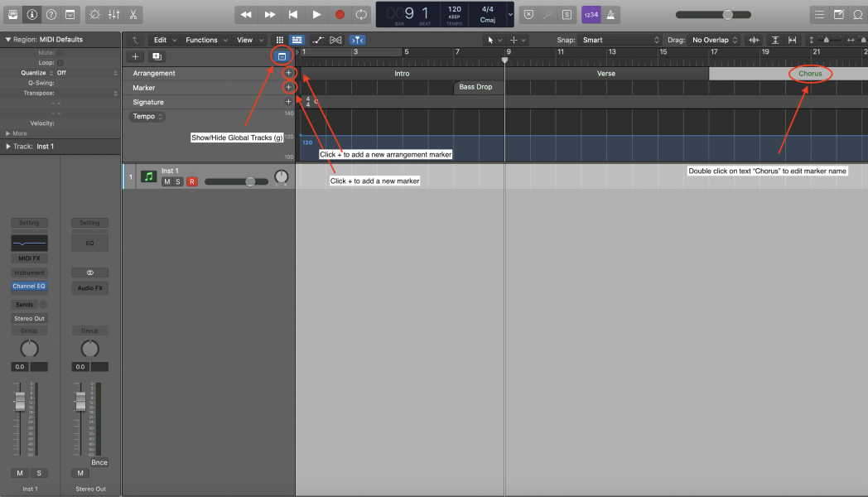
Task: Select the list view icon
Action: [x=297, y=40]
